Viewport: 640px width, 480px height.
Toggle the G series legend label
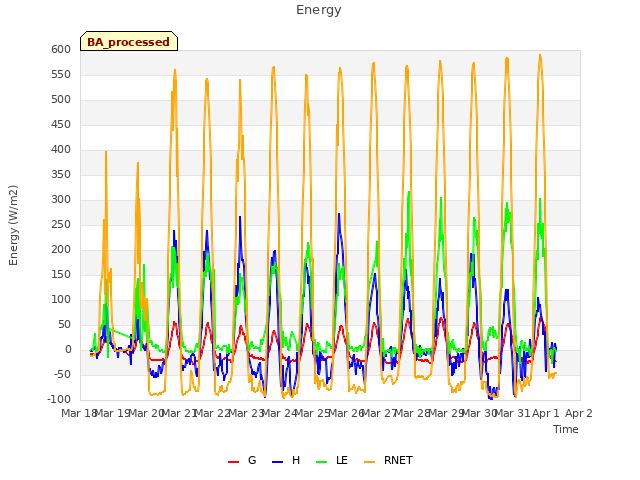point(252,460)
